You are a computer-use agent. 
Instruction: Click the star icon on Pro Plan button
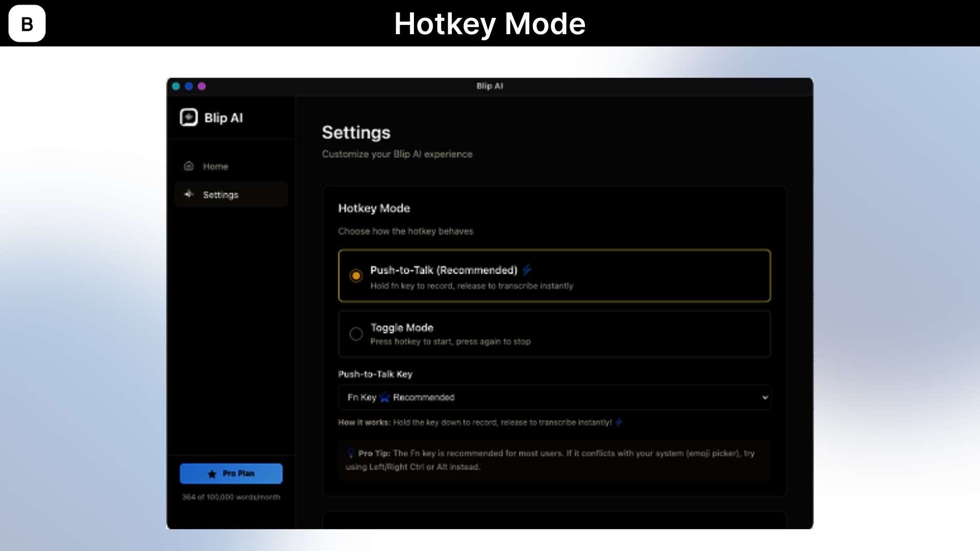tap(212, 474)
